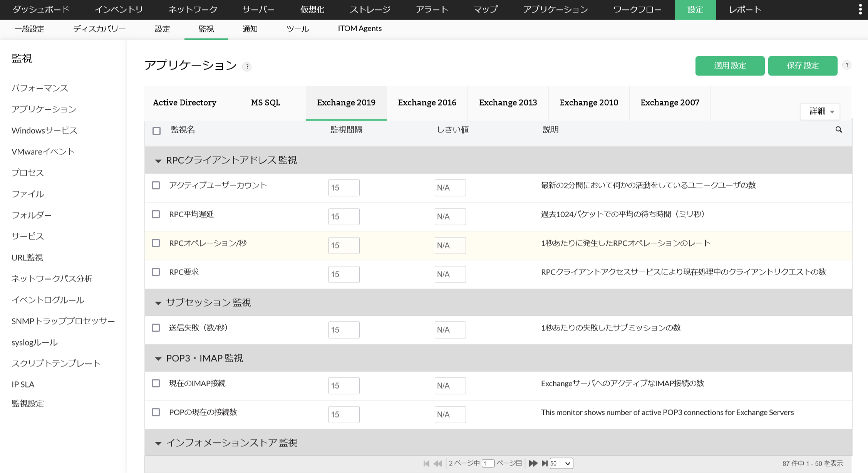Open the アラート top menu
This screenshot has height=473, width=868.
click(x=431, y=10)
